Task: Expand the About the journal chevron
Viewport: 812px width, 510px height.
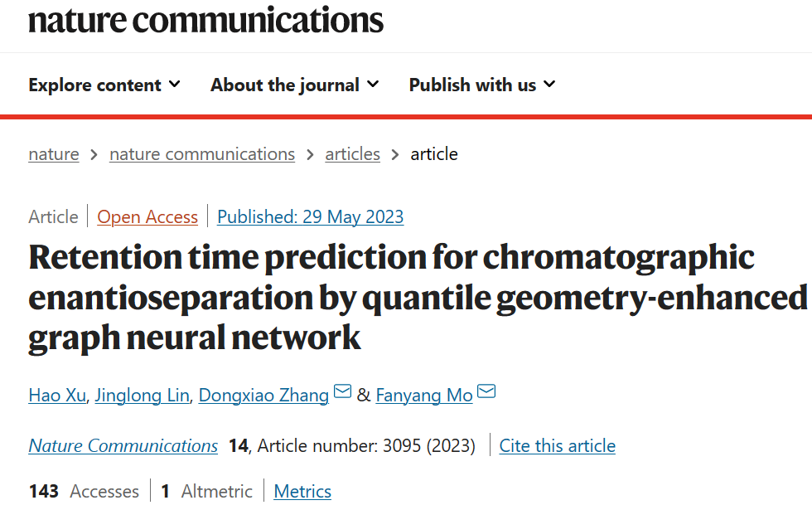Action: coord(373,84)
